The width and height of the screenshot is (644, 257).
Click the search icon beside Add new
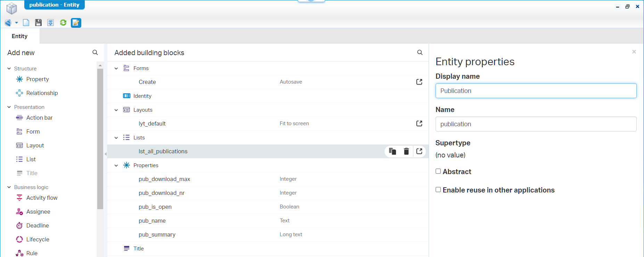95,53
